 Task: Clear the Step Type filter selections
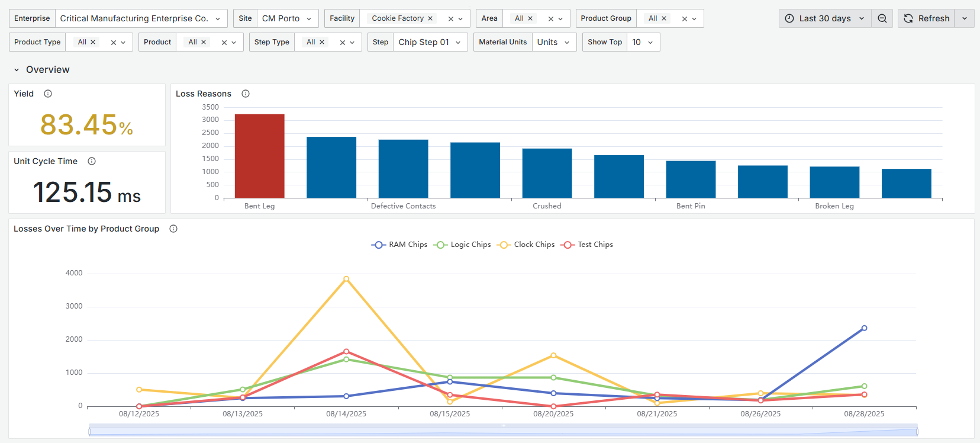(x=342, y=43)
